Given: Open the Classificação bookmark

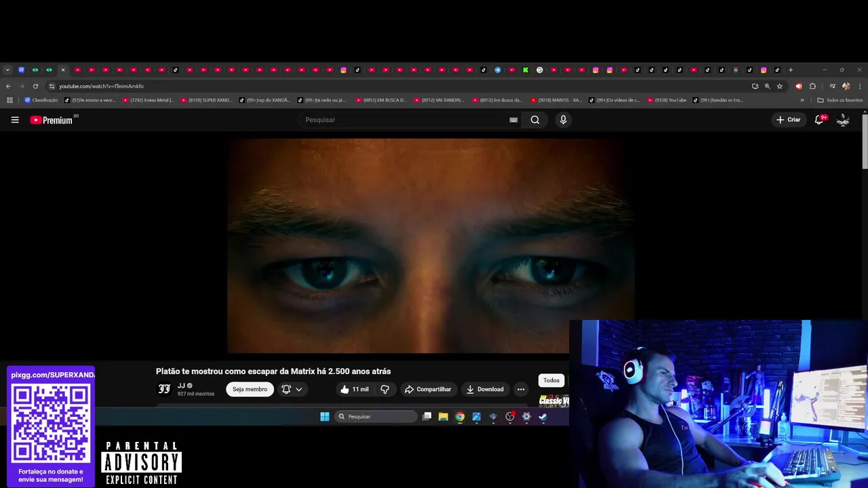Looking at the screenshot, I should [x=41, y=100].
